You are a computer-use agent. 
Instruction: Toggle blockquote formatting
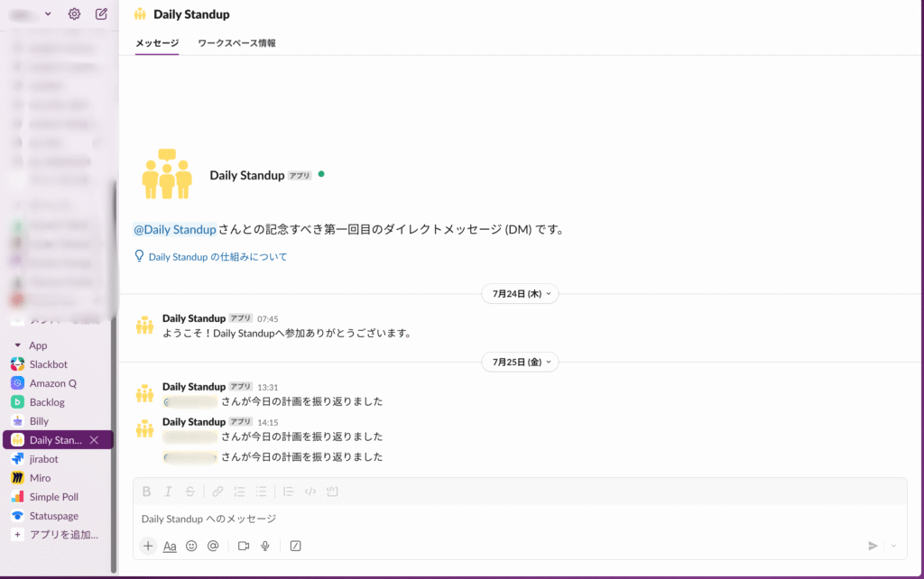click(x=288, y=492)
